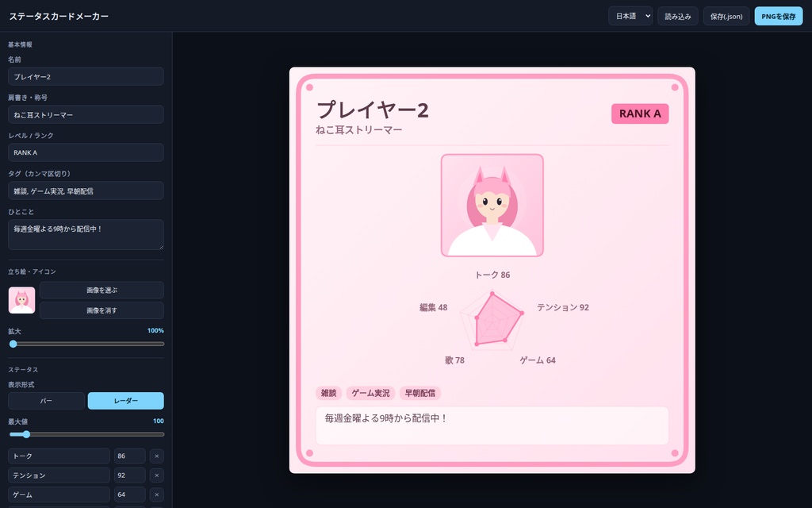Image resolution: width=812 pixels, height=508 pixels.
Task: Click the ゲーム実況 tag chip
Action: 371,393
